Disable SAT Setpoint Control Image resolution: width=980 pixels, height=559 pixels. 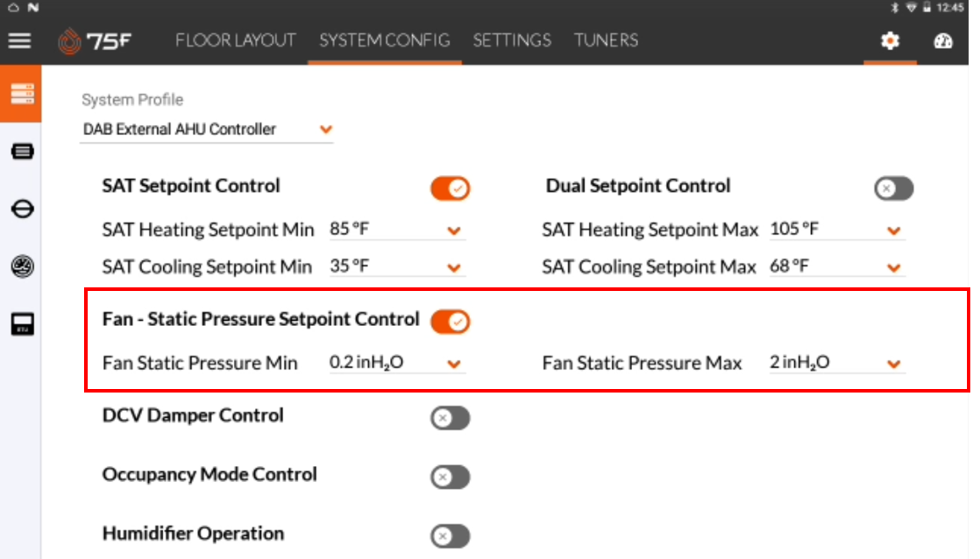[x=449, y=188]
